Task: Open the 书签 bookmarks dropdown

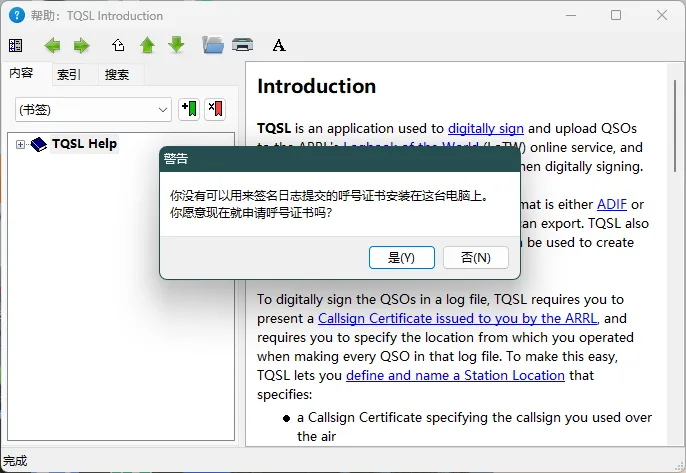Action: pyautogui.click(x=93, y=109)
